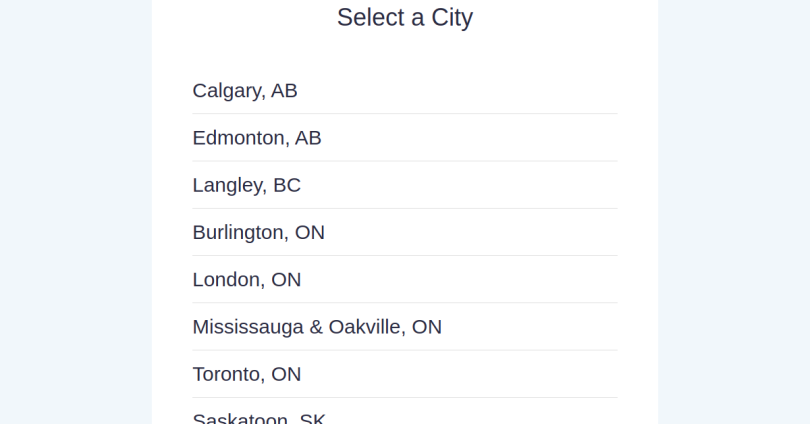This screenshot has width=810, height=424.
Task: Pick Langley, BC from the list
Action: tap(246, 185)
